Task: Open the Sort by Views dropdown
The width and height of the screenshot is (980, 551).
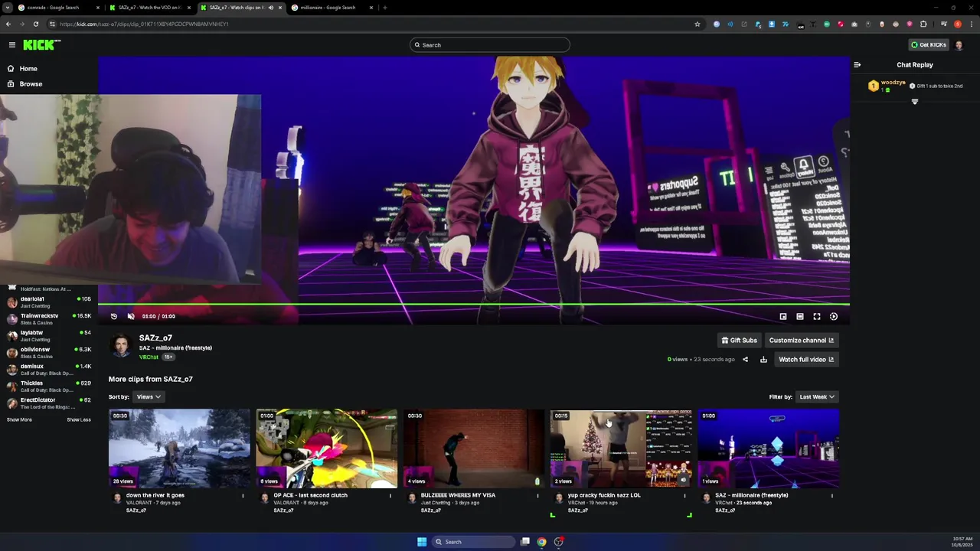Action: coord(148,397)
